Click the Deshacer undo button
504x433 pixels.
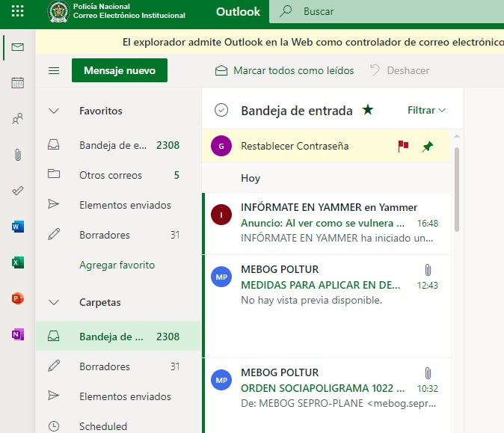[399, 70]
